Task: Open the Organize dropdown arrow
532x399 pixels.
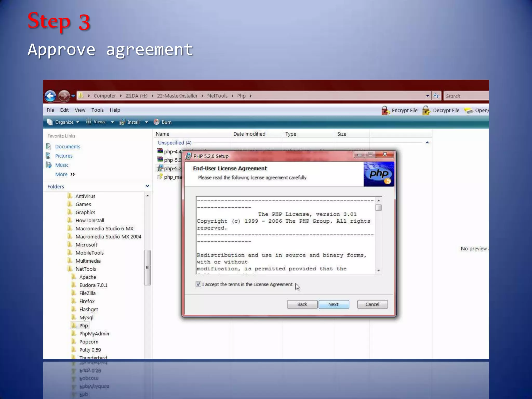Action: coord(78,122)
